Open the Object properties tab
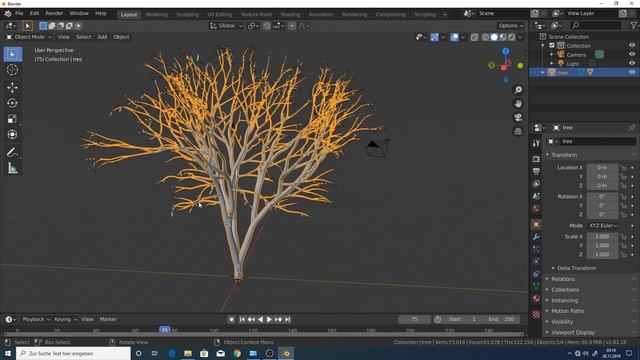640x360 pixels. click(x=536, y=224)
